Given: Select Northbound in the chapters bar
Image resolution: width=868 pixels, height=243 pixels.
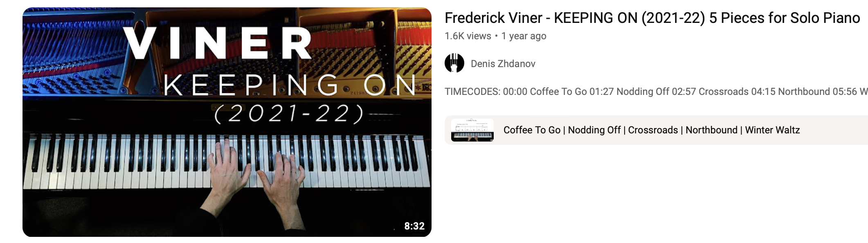Looking at the screenshot, I should tap(711, 130).
